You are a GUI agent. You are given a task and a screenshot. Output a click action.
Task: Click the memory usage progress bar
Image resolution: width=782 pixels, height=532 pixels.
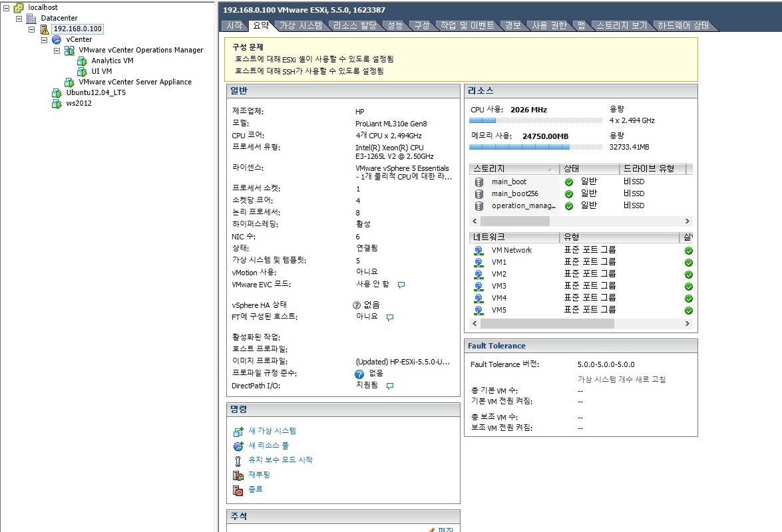point(536,147)
